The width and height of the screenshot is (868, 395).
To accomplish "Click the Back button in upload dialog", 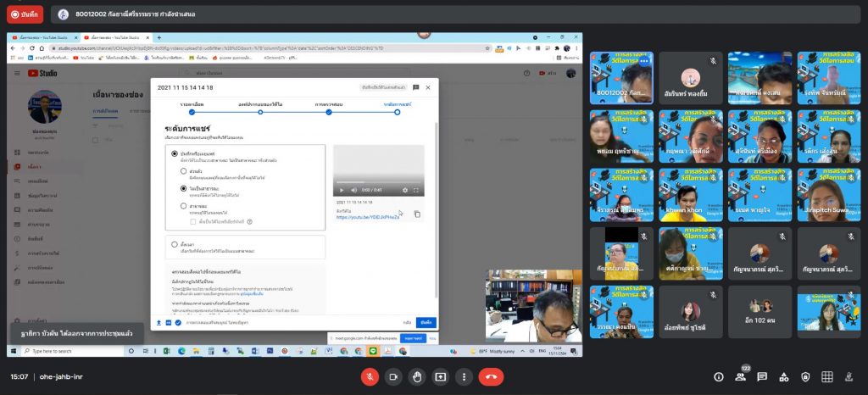I will click(407, 323).
